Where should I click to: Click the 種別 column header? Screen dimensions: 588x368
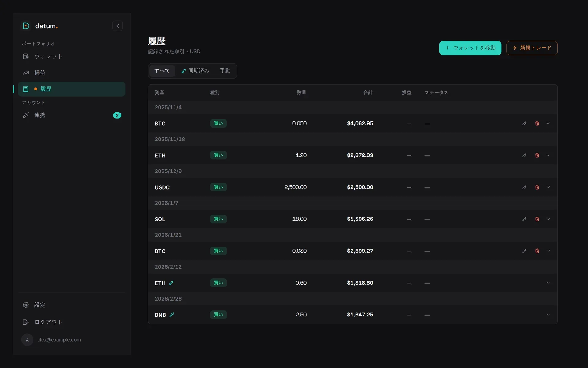click(215, 93)
